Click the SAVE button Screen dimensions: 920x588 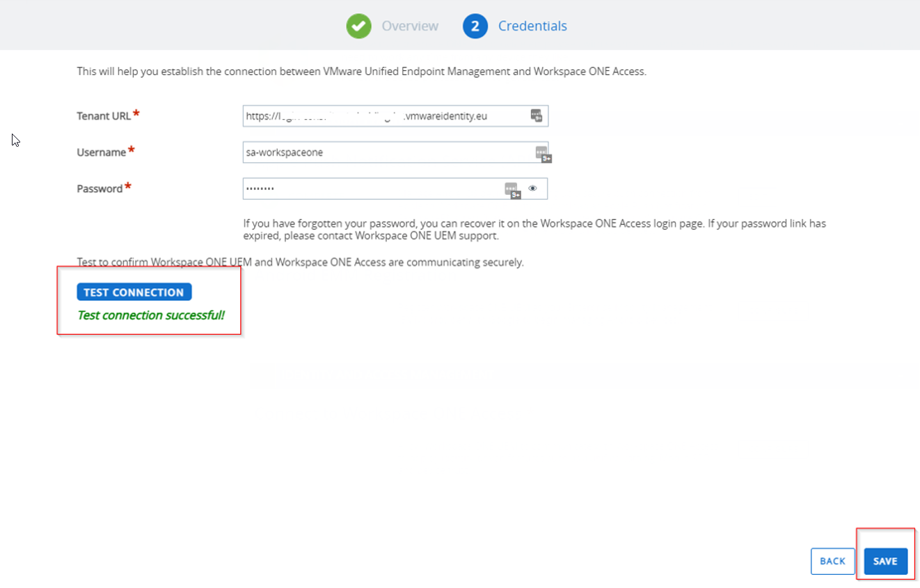point(885,561)
